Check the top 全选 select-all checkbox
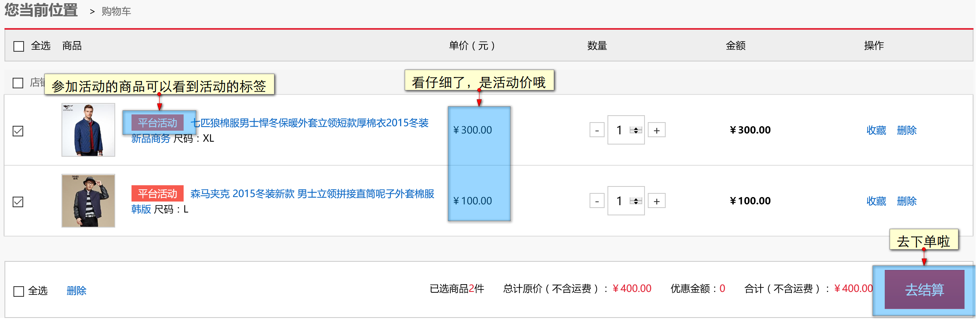 [x=19, y=46]
